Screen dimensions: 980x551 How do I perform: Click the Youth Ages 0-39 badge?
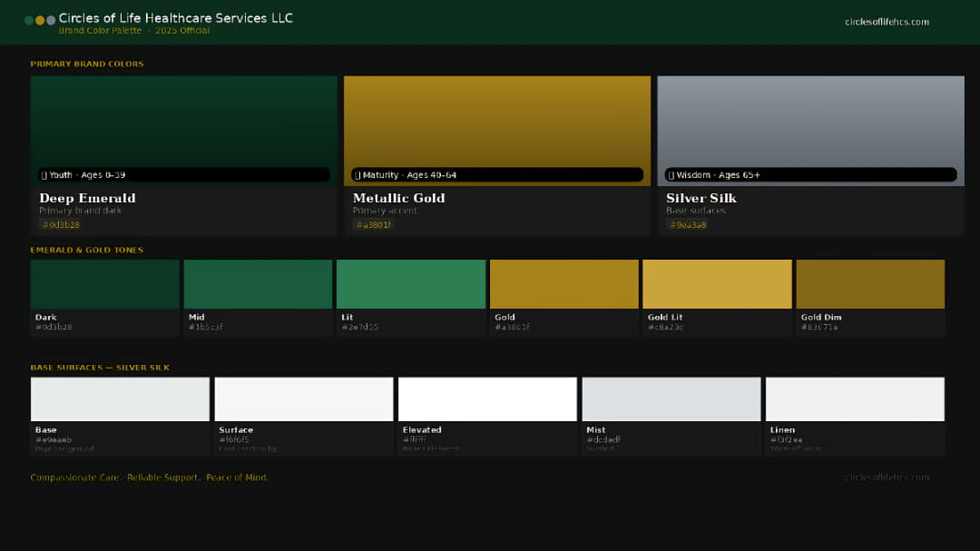pos(183,175)
